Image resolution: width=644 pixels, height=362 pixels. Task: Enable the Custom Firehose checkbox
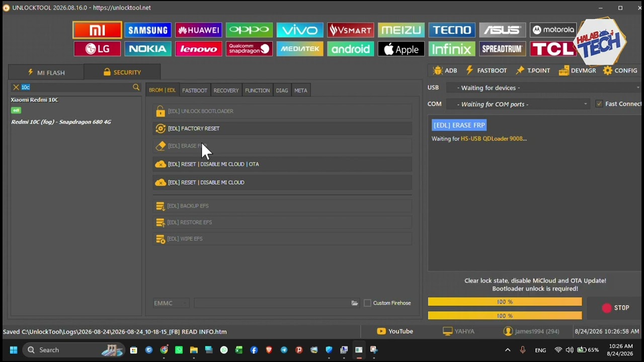[x=367, y=303]
